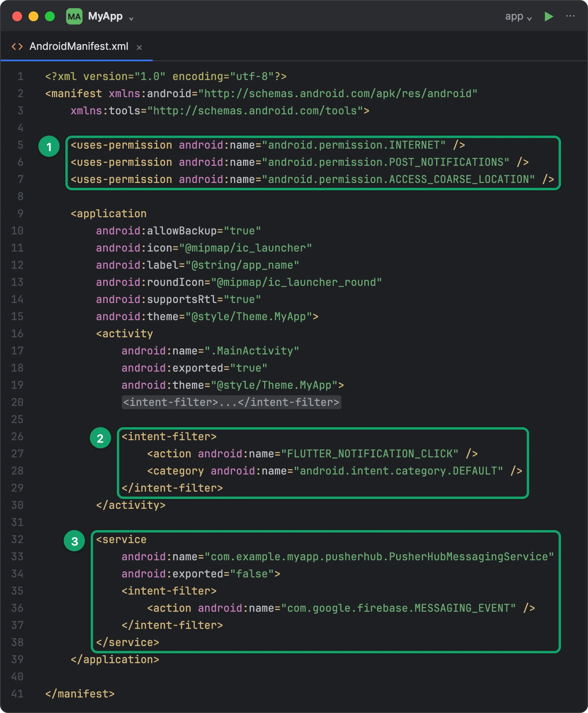588x713 pixels.
Task: Click the </manifest> closing tag
Action: [x=80, y=694]
